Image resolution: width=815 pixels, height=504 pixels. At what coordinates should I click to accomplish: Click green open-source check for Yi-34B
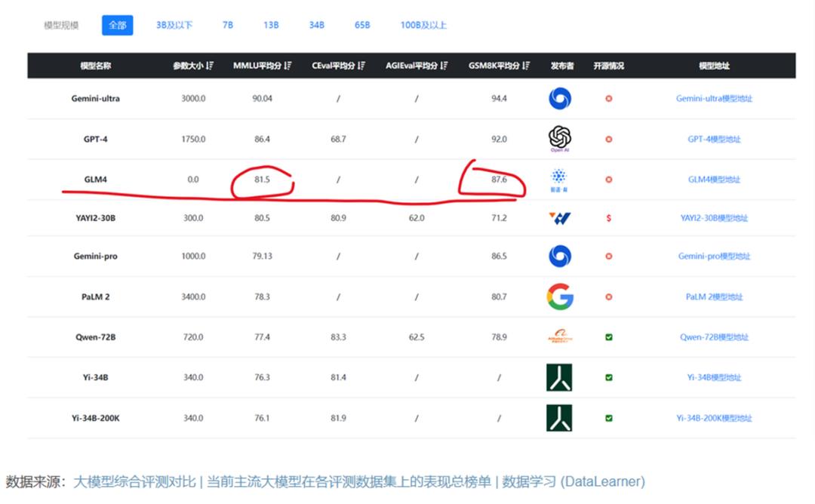tap(609, 377)
